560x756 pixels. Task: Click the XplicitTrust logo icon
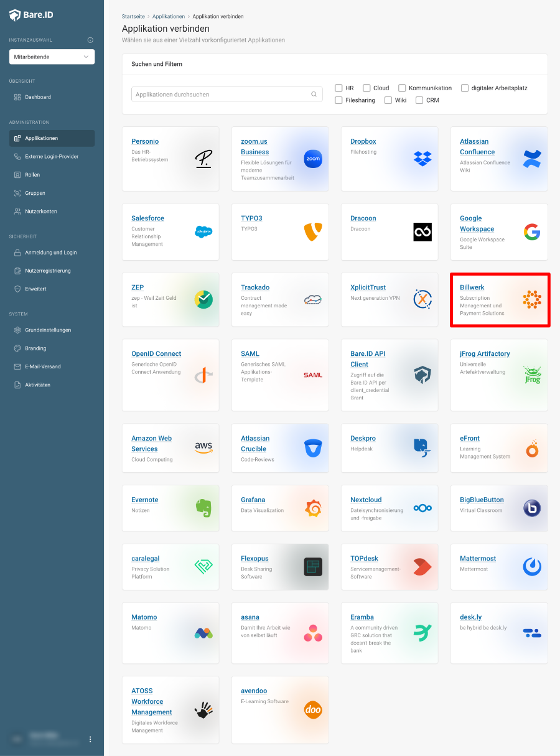422,299
